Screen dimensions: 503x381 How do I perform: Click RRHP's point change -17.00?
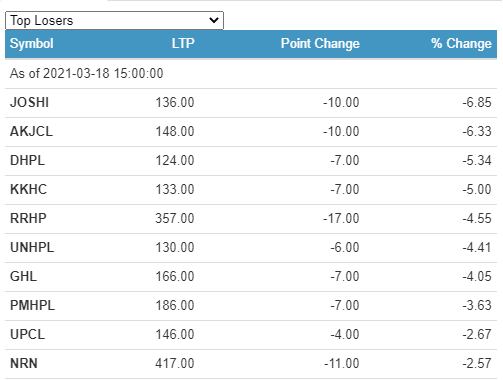pos(341,218)
